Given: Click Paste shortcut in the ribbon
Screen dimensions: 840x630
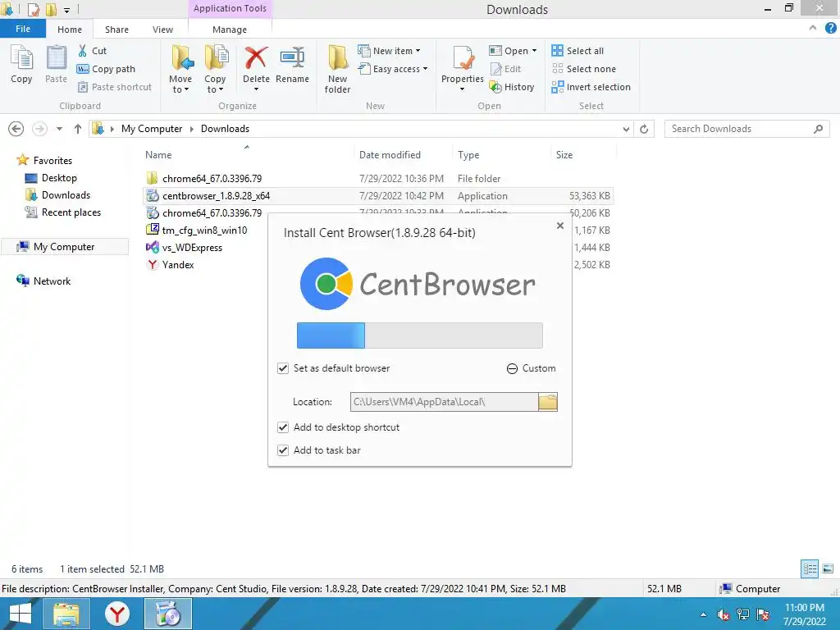Looking at the screenshot, I should click(115, 87).
